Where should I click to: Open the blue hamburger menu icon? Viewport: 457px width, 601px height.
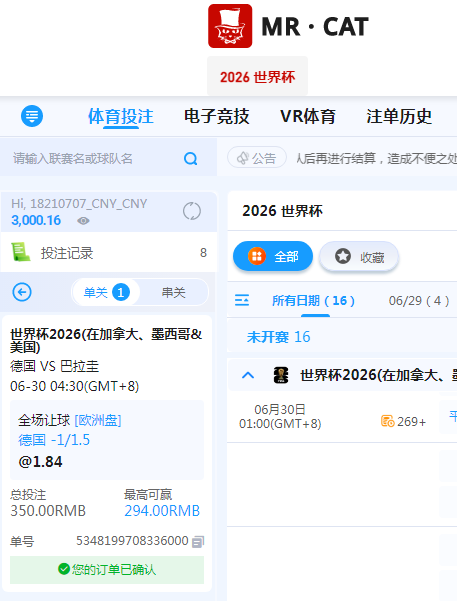pos(32,116)
